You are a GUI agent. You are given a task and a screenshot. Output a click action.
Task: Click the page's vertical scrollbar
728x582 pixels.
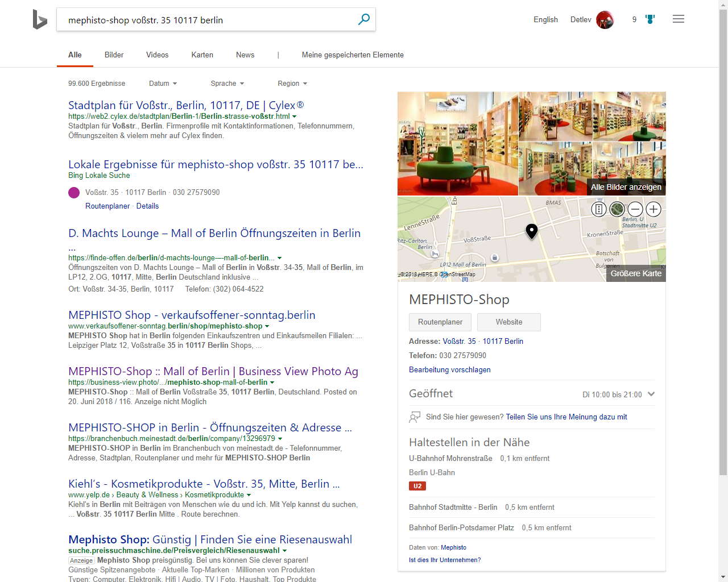pyautogui.click(x=723, y=227)
